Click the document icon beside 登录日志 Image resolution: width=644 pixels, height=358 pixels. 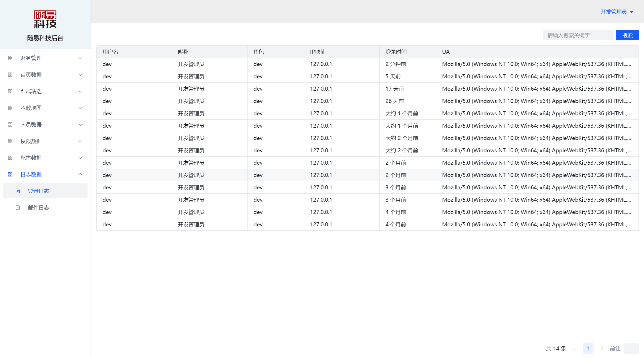click(x=18, y=191)
